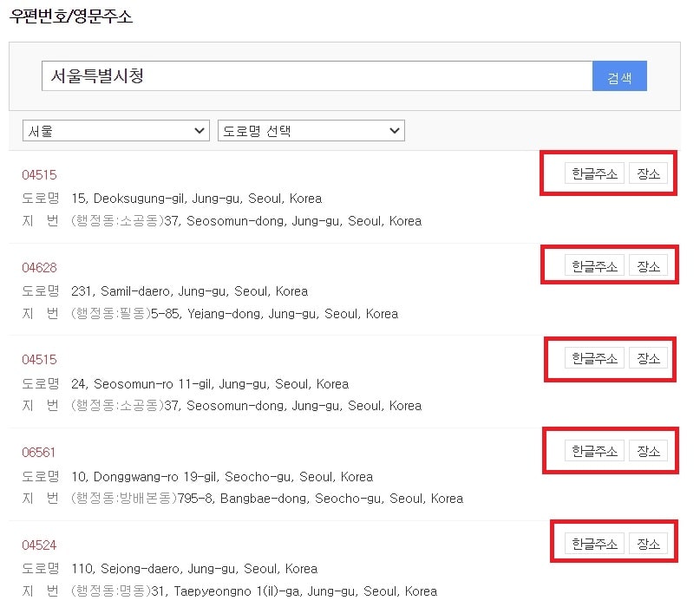Click address 24, Seosomun-ro 11-gil, Jung-gu
This screenshot has width=700, height=607.
[x=210, y=384]
